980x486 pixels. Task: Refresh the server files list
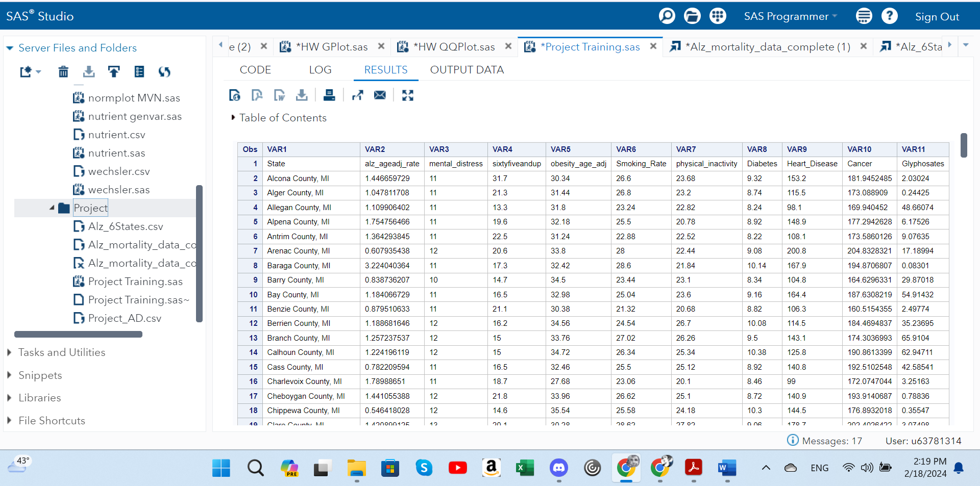click(x=164, y=72)
